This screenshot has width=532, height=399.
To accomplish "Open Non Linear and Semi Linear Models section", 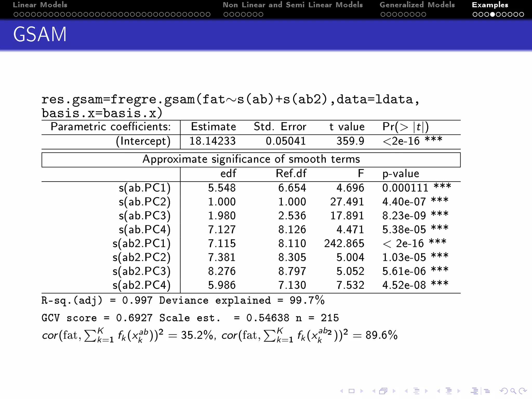I will pyautogui.click(x=293, y=5).
